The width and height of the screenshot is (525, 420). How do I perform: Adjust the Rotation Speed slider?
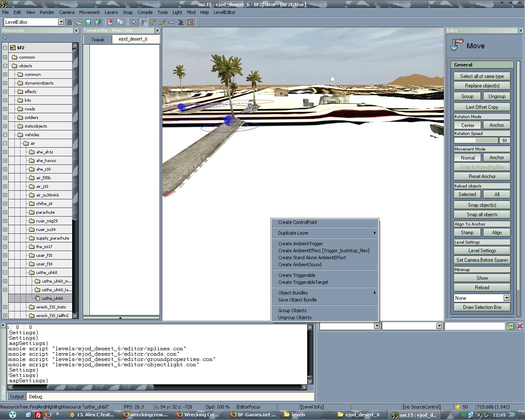[476, 140]
